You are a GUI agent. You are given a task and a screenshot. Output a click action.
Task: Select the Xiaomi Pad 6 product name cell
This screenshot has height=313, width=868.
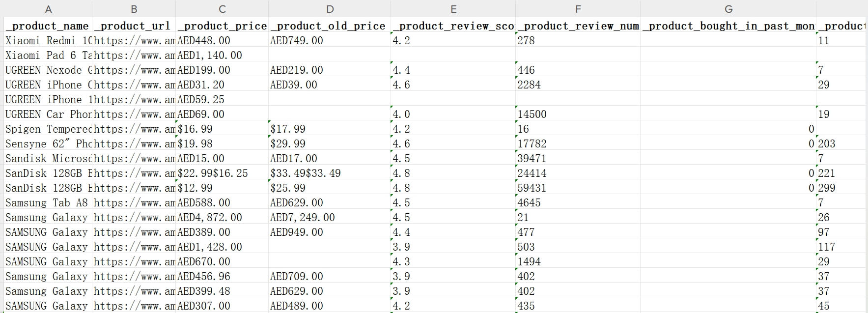[48, 55]
